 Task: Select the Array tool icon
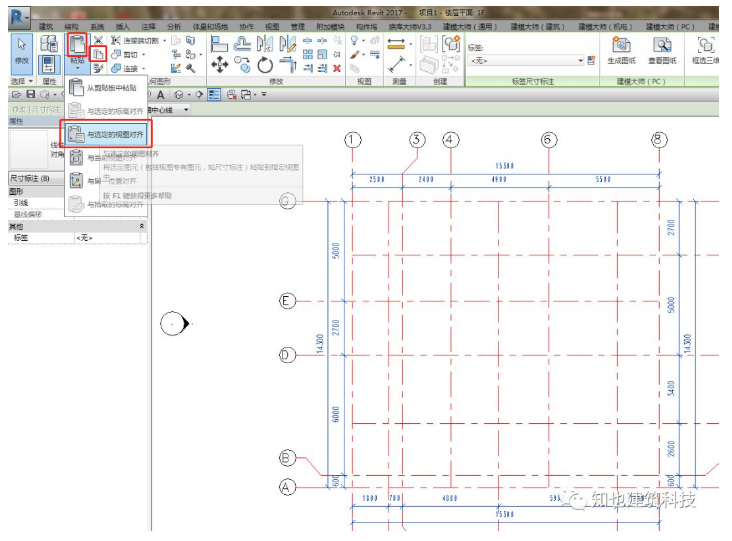pyautogui.click(x=308, y=55)
